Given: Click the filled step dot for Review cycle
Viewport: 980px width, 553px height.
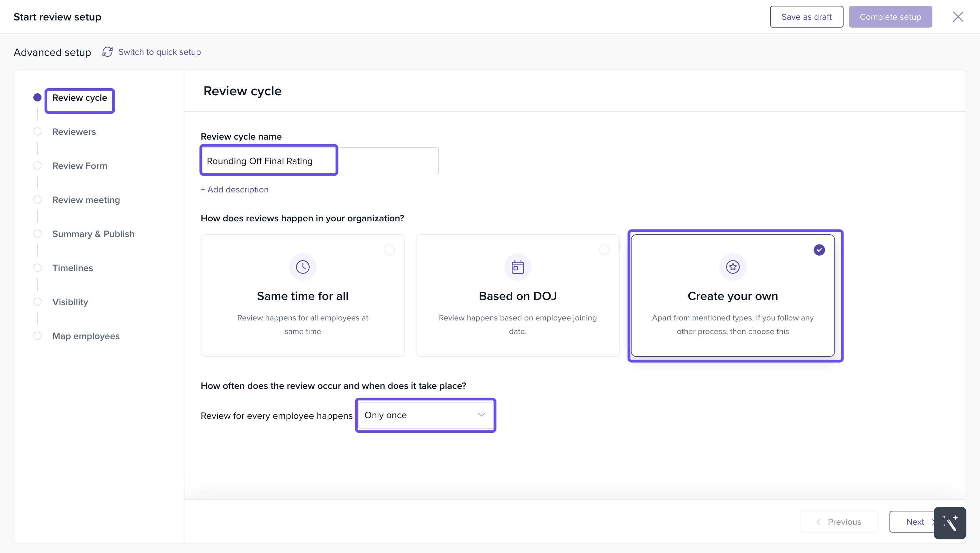Looking at the screenshot, I should pos(37,97).
